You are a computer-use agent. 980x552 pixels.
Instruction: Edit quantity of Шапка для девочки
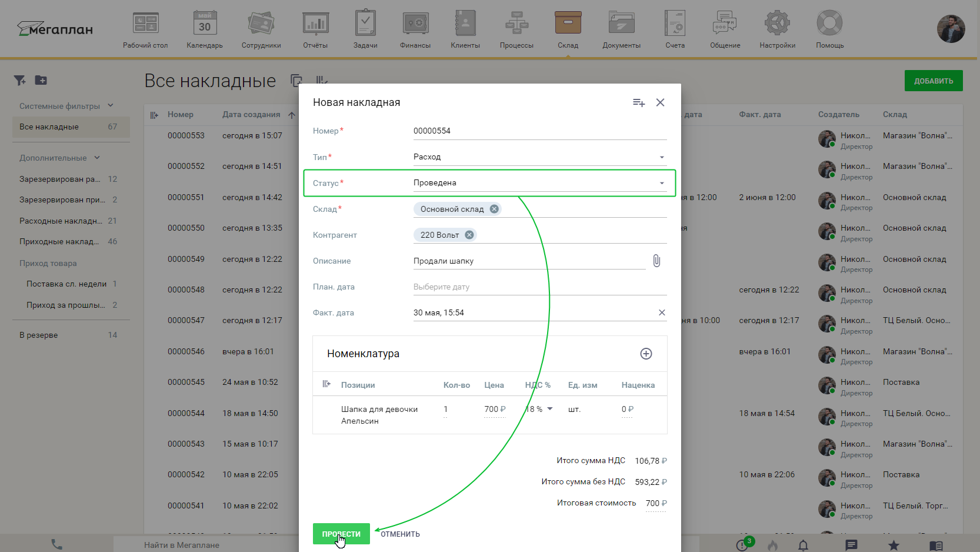[446, 410]
